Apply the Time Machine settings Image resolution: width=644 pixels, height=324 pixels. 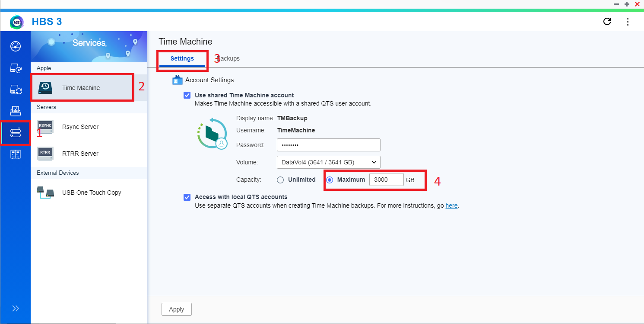click(x=176, y=309)
